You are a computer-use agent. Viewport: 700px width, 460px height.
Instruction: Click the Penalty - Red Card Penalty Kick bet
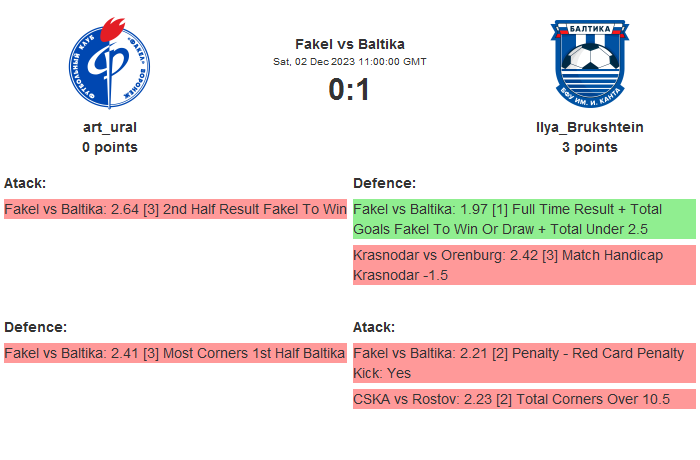(523, 363)
